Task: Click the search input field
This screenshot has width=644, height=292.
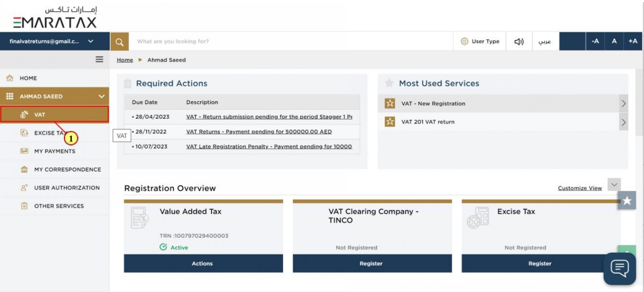Action: point(290,42)
